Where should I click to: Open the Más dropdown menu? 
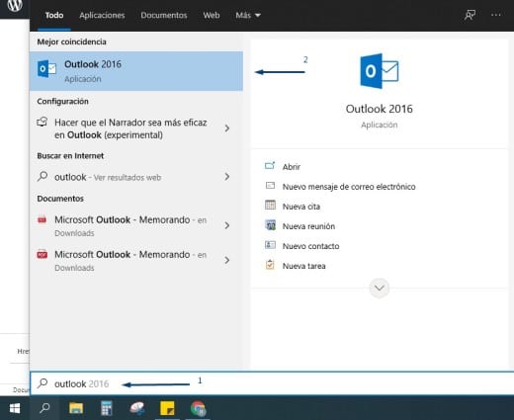pos(248,15)
